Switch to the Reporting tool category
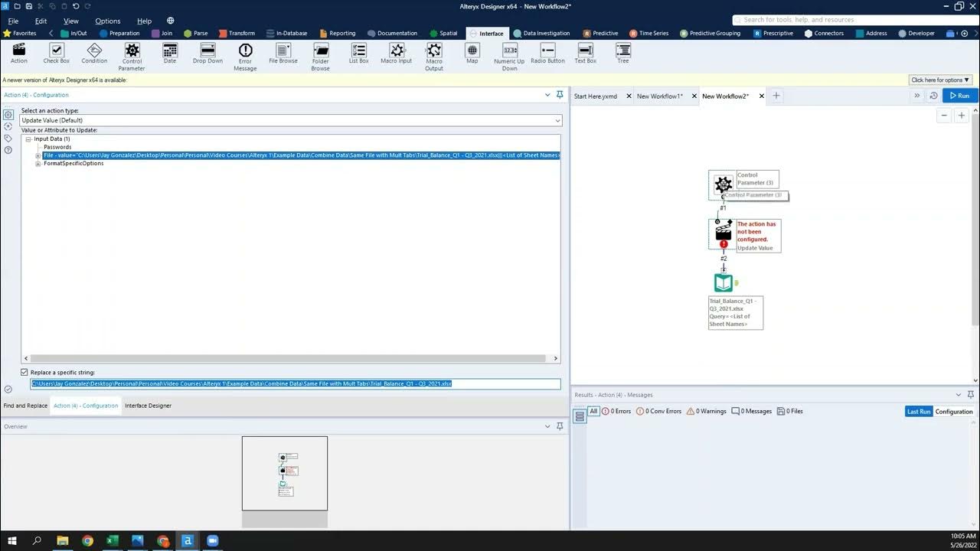This screenshot has width=980, height=551. click(337, 33)
